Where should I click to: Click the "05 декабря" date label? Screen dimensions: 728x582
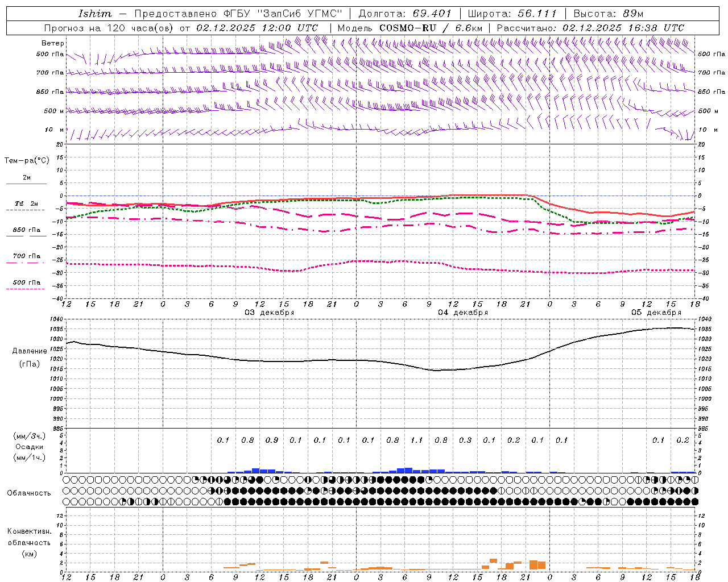[656, 313]
